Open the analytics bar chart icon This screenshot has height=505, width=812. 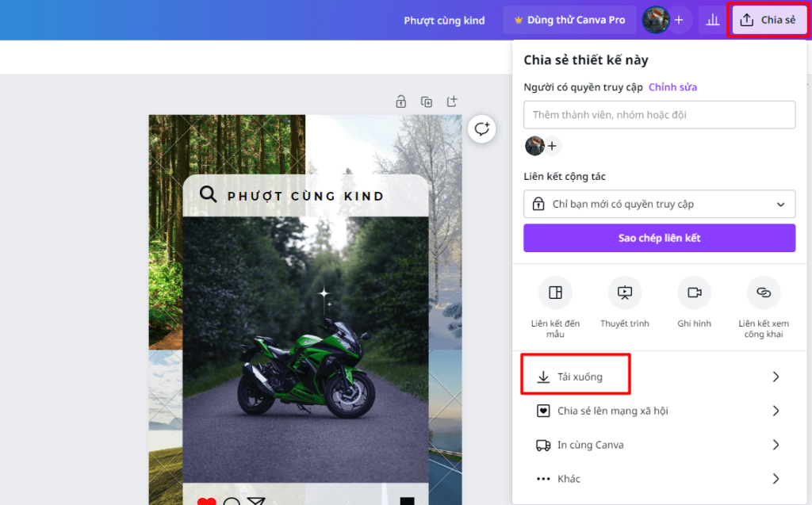[713, 20]
